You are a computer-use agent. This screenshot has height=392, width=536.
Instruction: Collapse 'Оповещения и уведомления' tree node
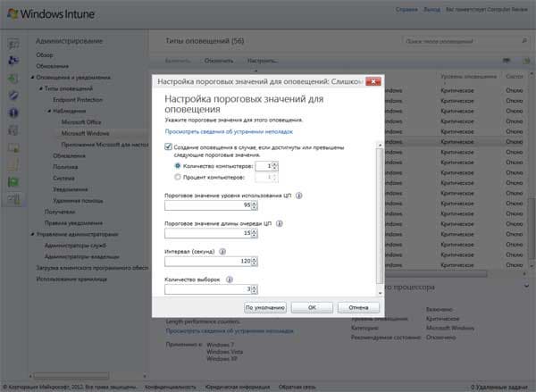[x=32, y=78]
